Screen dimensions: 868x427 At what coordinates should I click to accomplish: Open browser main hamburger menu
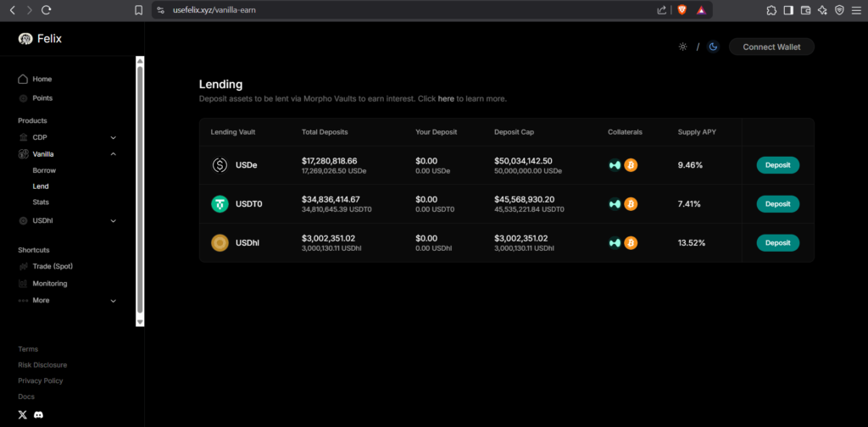coord(856,10)
